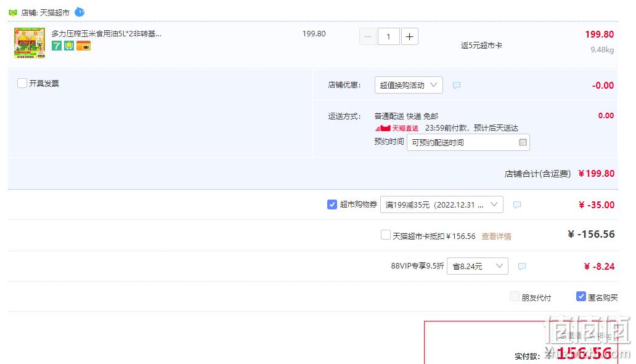Check the 朋友代付 checkbox
636x364 pixels.
(515, 297)
